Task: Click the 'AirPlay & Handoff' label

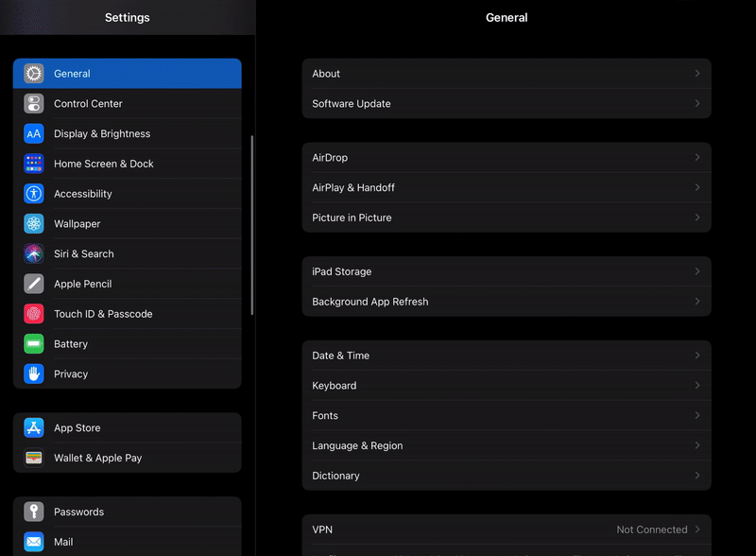Action: click(353, 187)
